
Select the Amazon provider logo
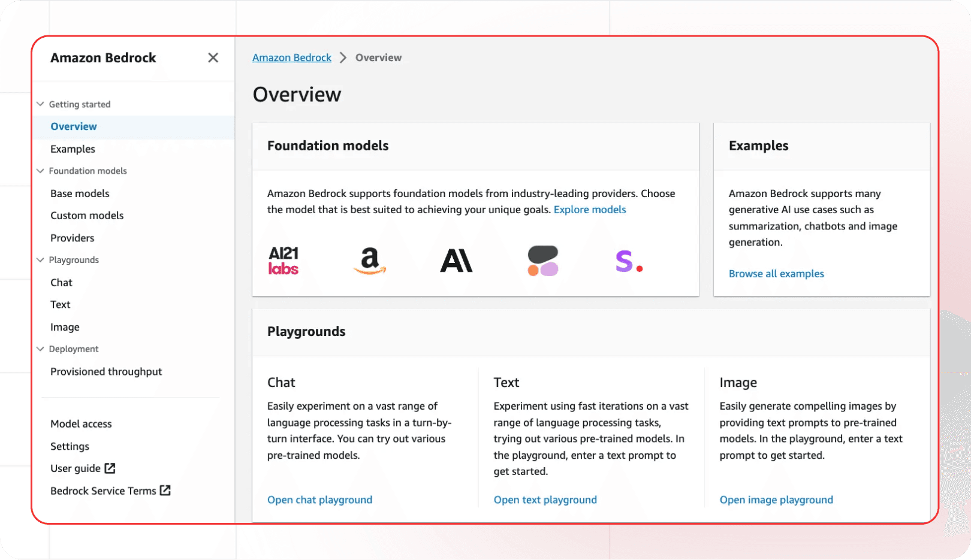click(370, 261)
